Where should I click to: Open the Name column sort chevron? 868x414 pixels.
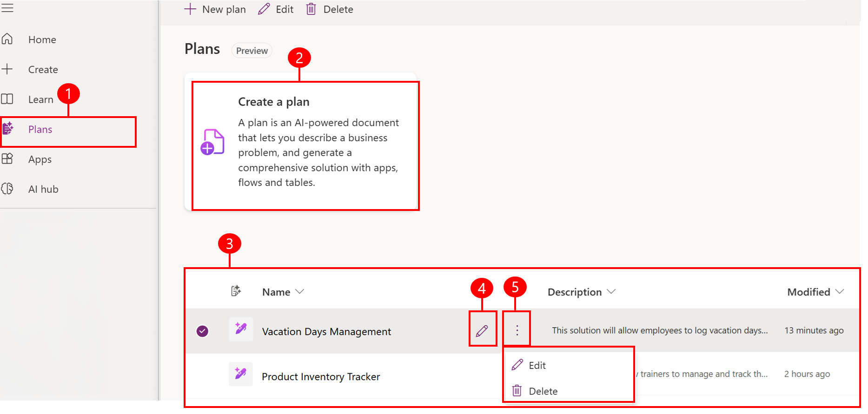coord(300,291)
